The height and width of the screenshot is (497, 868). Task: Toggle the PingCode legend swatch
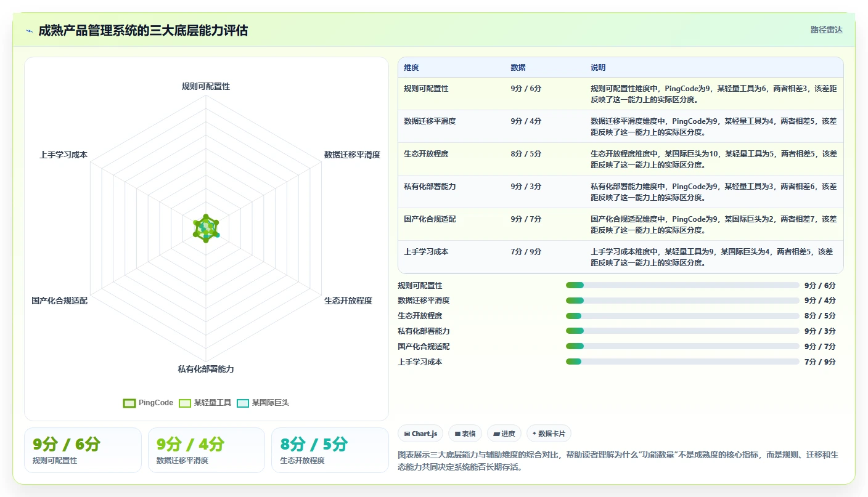click(x=129, y=403)
